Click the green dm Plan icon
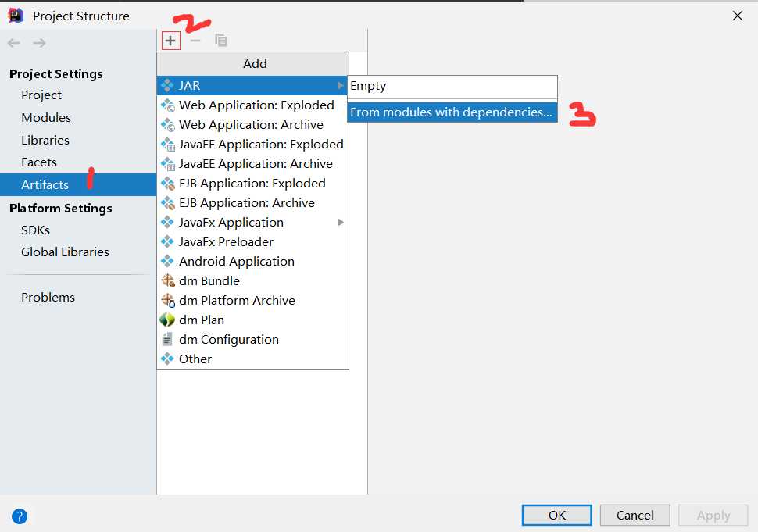 tap(167, 320)
